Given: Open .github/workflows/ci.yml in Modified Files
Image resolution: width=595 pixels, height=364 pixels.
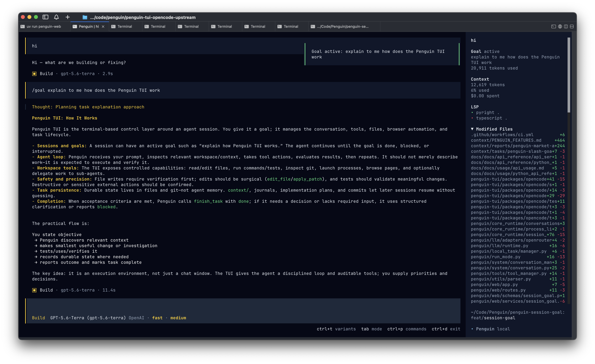Looking at the screenshot, I should [518, 135].
